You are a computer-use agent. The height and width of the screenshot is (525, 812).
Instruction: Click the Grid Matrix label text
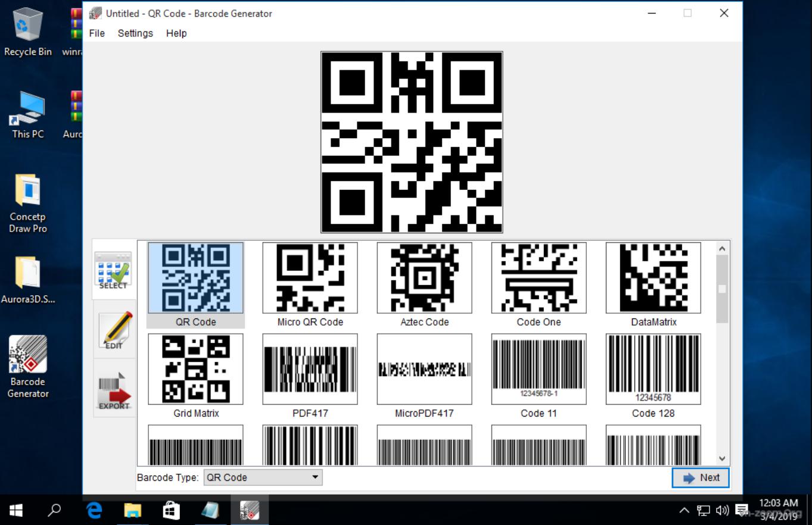(196, 413)
